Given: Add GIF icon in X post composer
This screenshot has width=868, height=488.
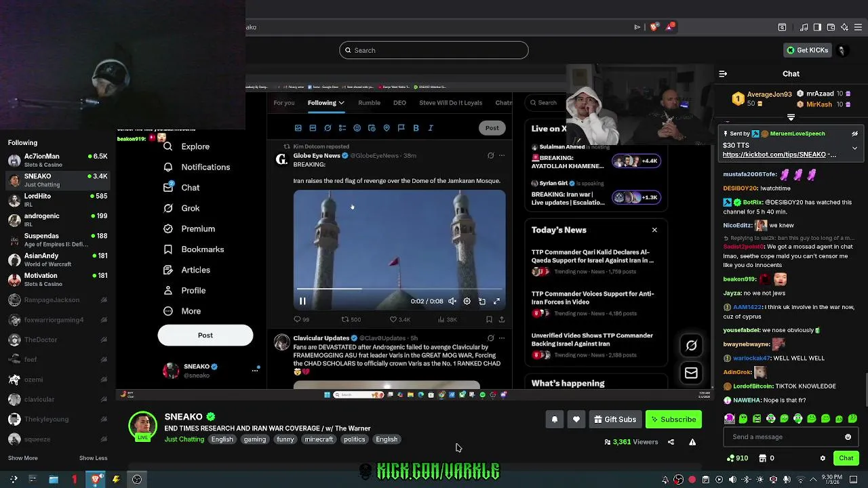Looking at the screenshot, I should tap(313, 128).
